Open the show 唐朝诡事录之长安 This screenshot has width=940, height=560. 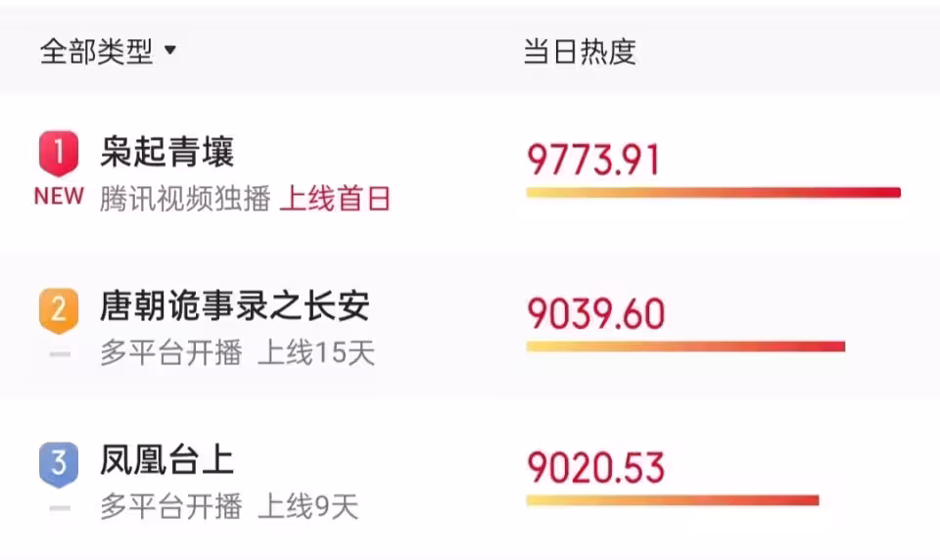click(x=235, y=307)
